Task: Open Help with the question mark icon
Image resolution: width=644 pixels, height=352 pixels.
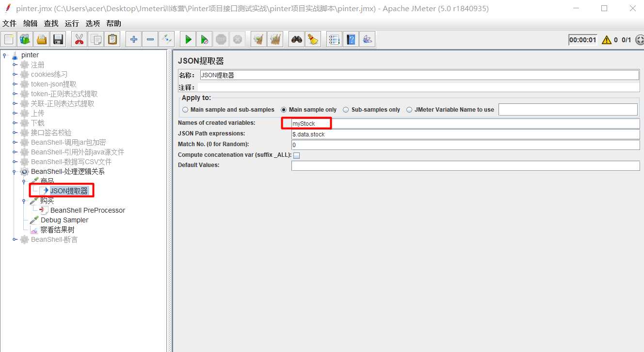Action: click(x=351, y=39)
